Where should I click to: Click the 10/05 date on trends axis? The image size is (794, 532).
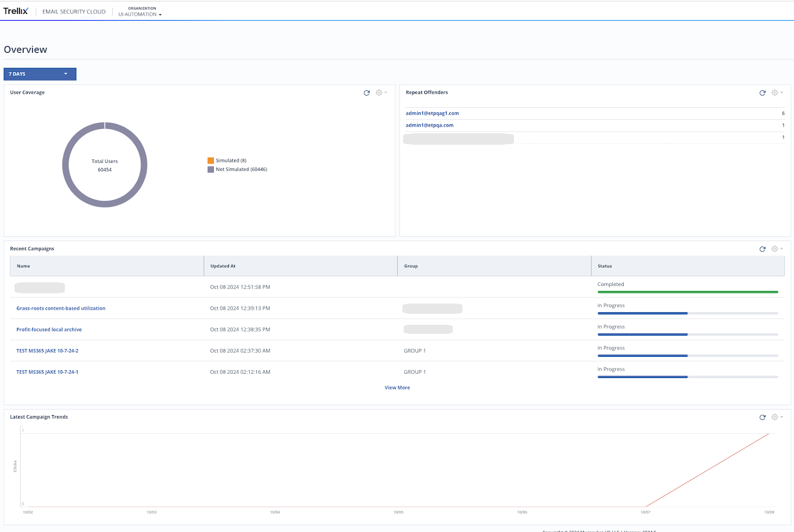(x=398, y=513)
